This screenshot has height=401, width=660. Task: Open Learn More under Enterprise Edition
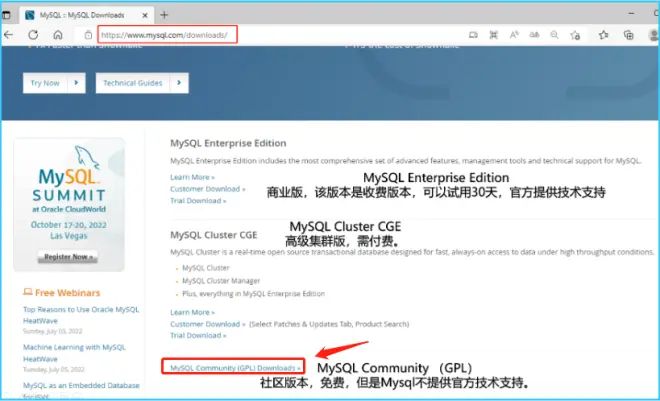click(x=192, y=177)
